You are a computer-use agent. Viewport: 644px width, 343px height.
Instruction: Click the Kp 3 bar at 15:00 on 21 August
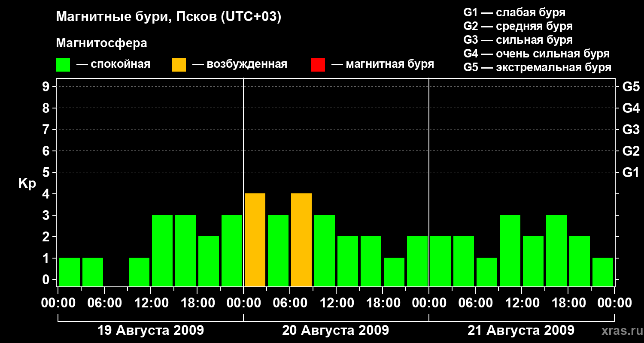tap(556, 250)
